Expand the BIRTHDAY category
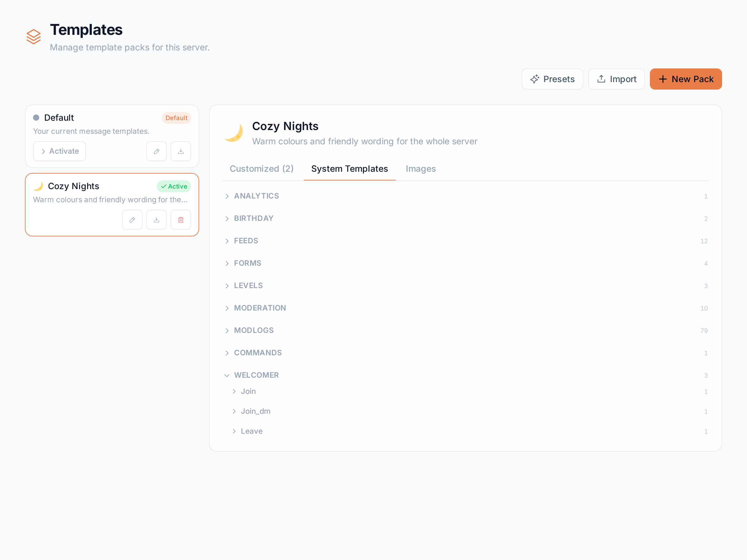747x560 pixels. click(x=465, y=218)
